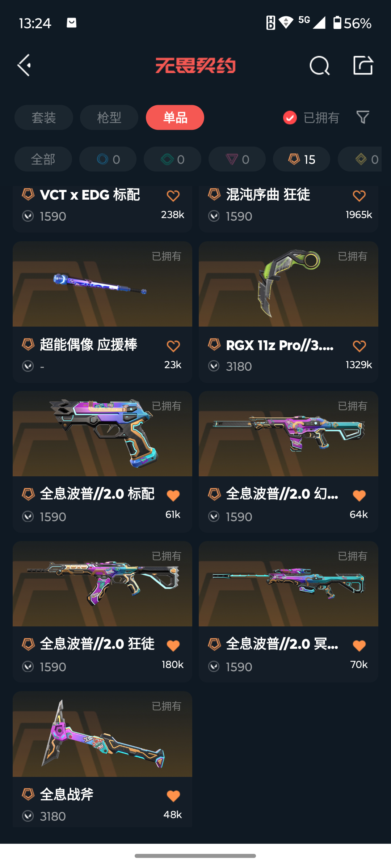Tap the back arrow icon
Image resolution: width=391 pixels, height=868 pixels.
tap(24, 65)
